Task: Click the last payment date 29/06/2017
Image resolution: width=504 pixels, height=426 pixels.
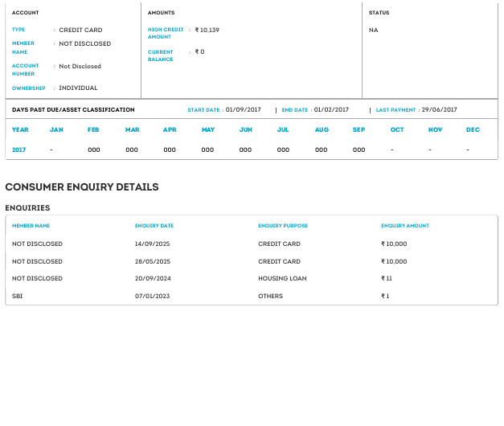Action: [440, 109]
